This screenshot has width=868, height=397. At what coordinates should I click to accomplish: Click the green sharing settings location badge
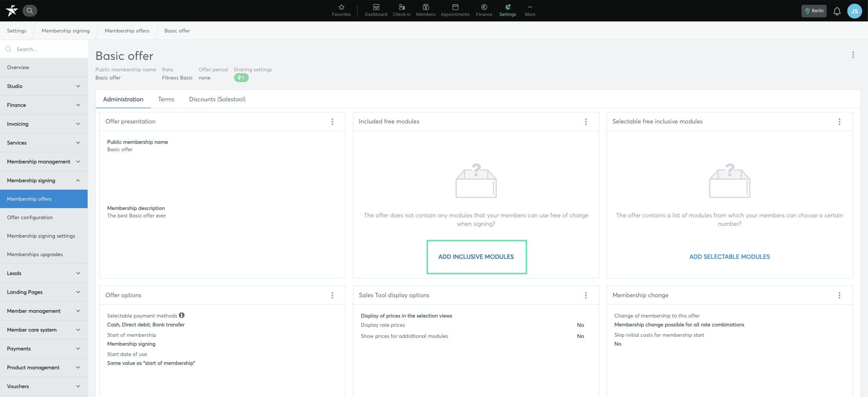[241, 78]
